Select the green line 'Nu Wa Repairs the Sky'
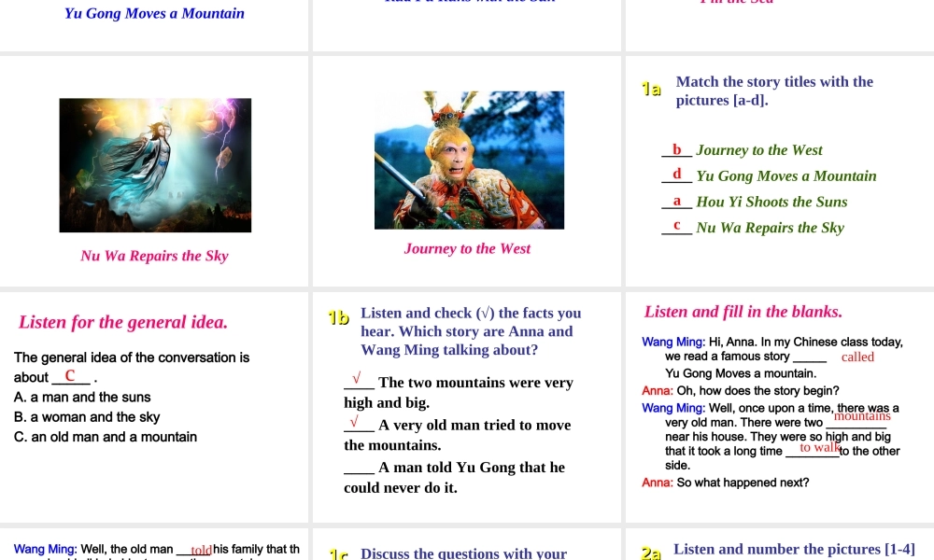This screenshot has width=934, height=560. pyautogui.click(x=770, y=228)
